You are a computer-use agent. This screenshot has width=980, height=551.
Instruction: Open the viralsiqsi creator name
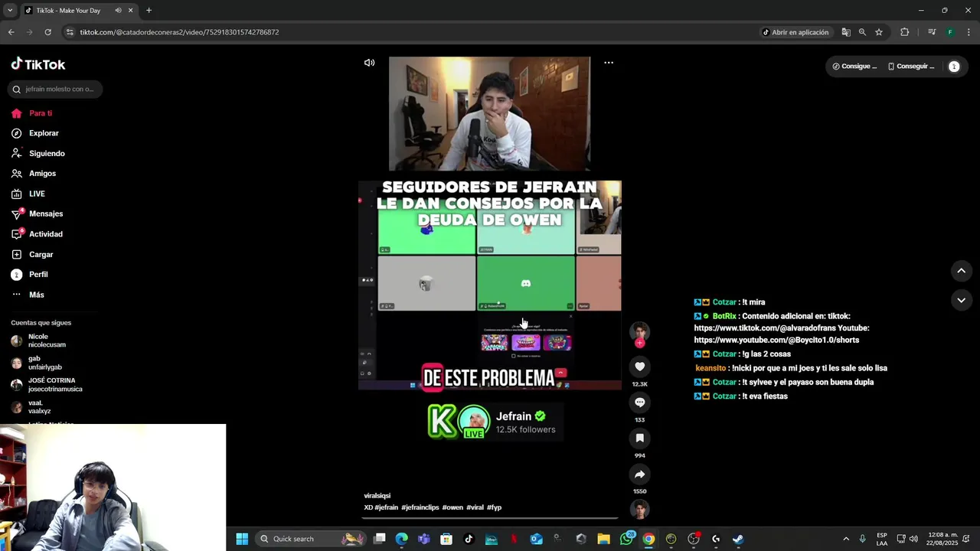tap(377, 496)
